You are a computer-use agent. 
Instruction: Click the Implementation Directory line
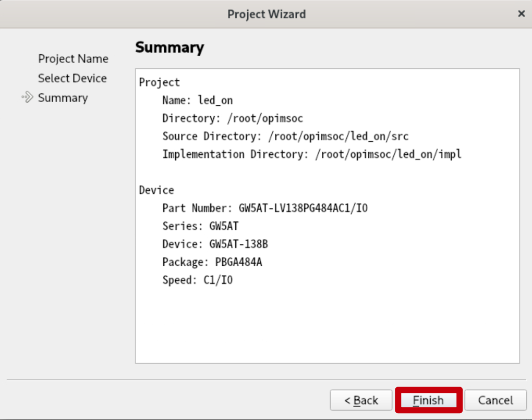(312, 154)
